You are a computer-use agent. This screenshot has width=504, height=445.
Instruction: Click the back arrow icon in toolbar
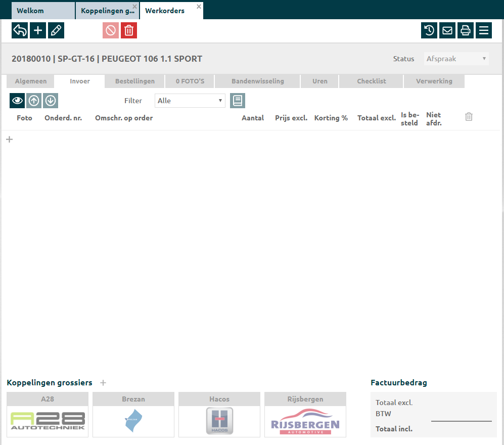(20, 30)
